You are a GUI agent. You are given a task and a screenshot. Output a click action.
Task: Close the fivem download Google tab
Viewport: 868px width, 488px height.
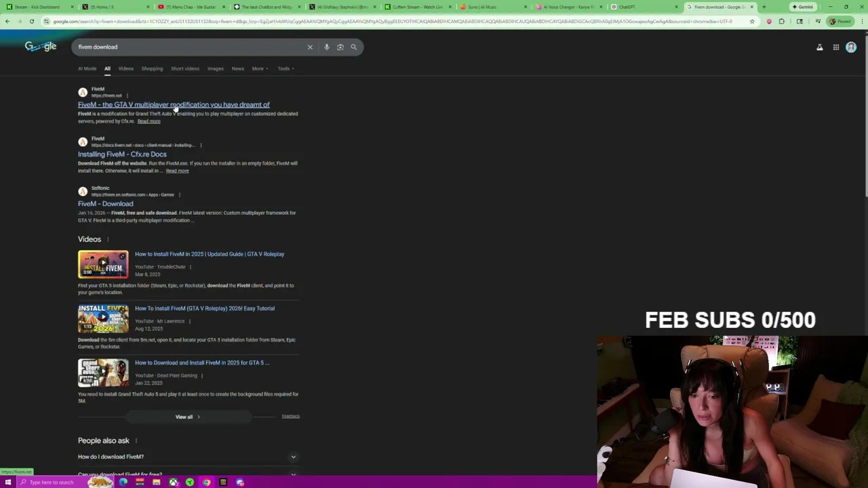pos(751,7)
